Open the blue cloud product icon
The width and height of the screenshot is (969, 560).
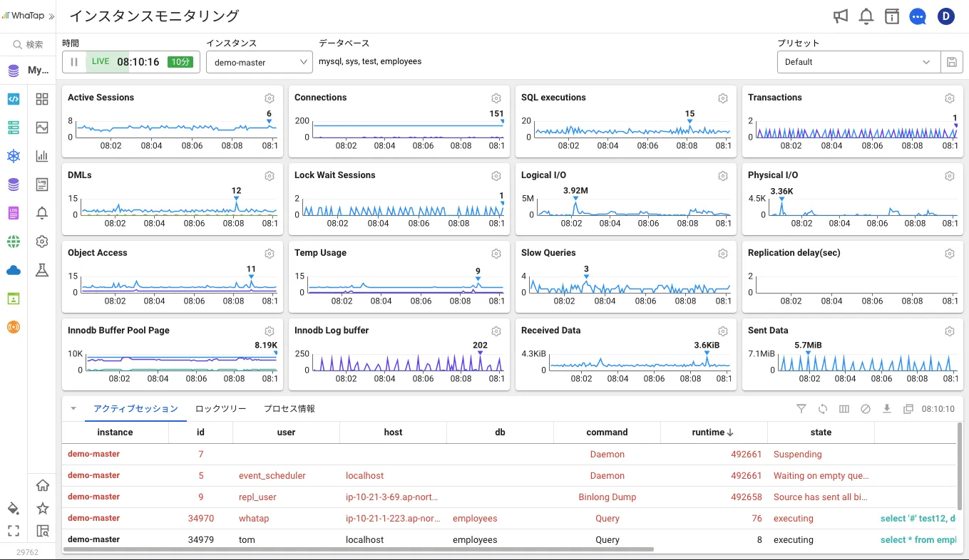(14, 270)
